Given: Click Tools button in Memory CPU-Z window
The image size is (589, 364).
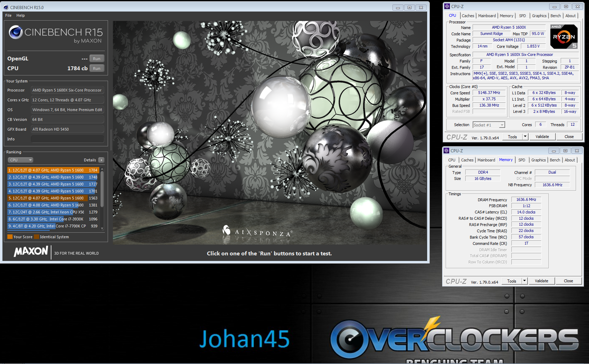Looking at the screenshot, I should coord(512,281).
